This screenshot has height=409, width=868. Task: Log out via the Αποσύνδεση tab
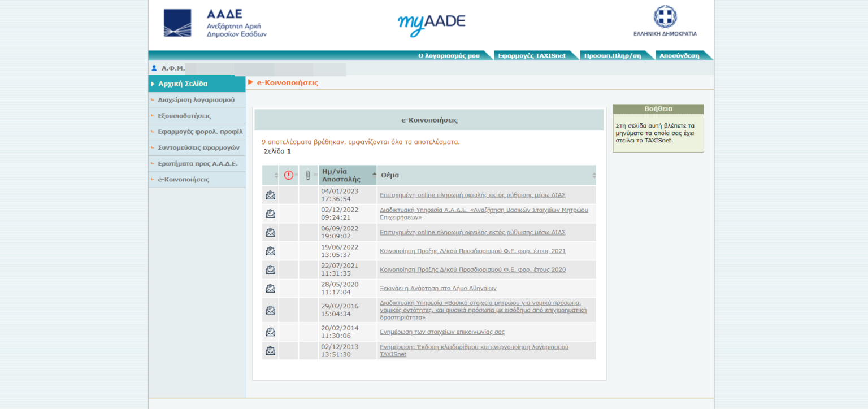pos(679,55)
